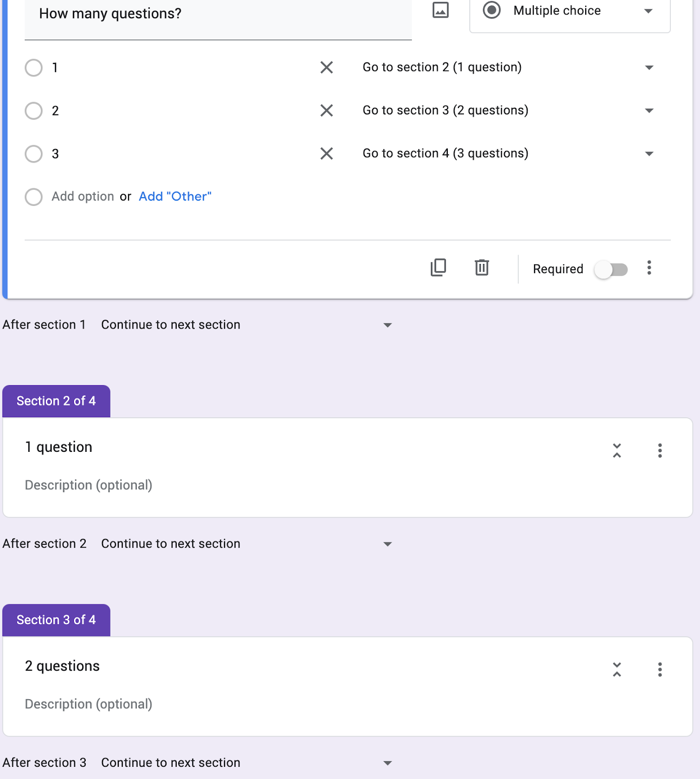Viewport: 700px width, 779px height.
Task: Select radio button for option 3
Action: tap(34, 154)
